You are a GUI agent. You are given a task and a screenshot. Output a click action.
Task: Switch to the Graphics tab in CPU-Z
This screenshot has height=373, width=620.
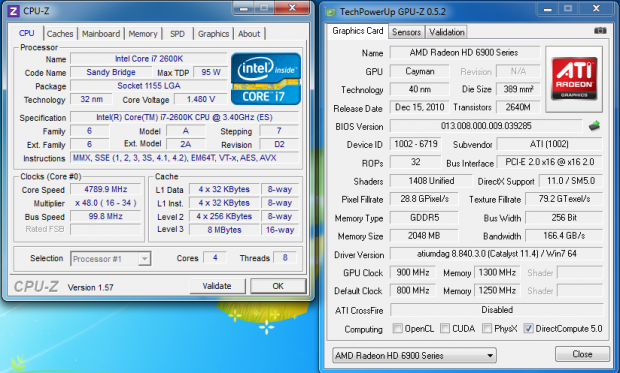[x=214, y=34]
